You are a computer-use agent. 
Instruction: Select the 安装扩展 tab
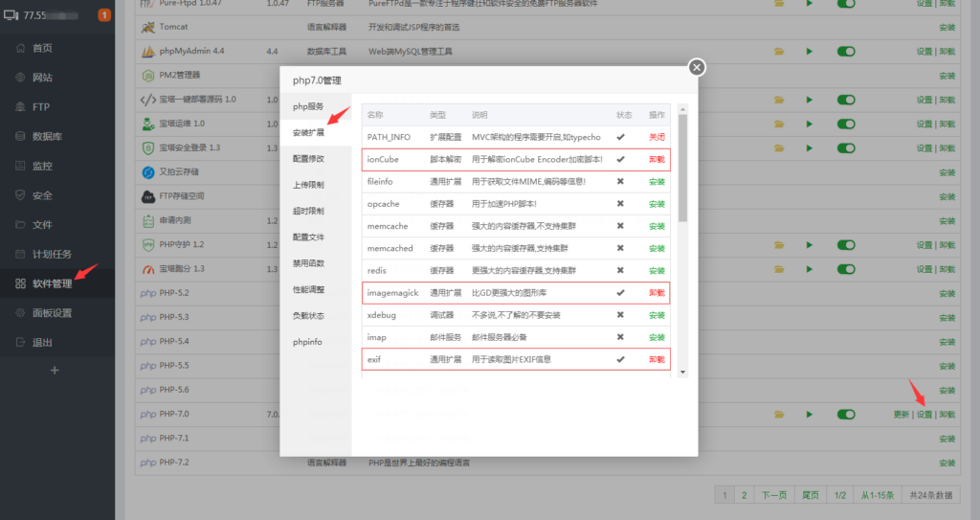point(316,133)
